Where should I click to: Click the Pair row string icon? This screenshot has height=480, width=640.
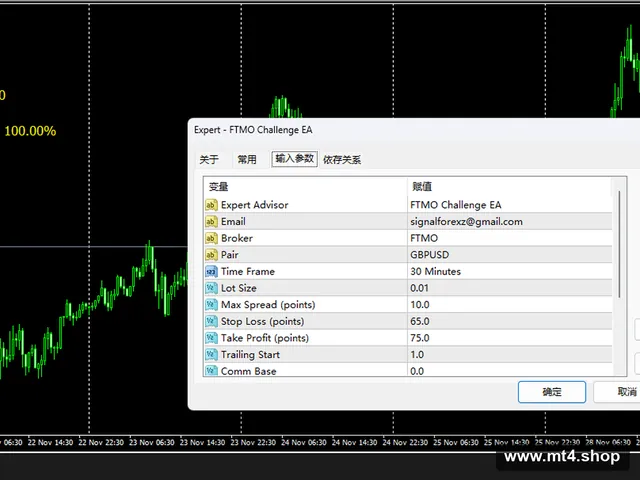pyautogui.click(x=211, y=255)
